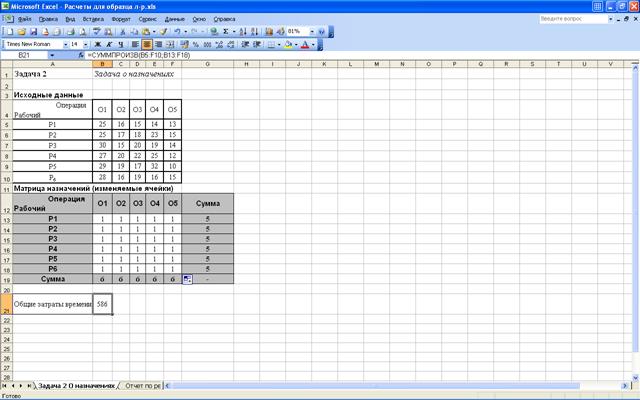The image size is (640, 400).
Task: Save the workbook with the floppy icon
Action: (x=33, y=31)
